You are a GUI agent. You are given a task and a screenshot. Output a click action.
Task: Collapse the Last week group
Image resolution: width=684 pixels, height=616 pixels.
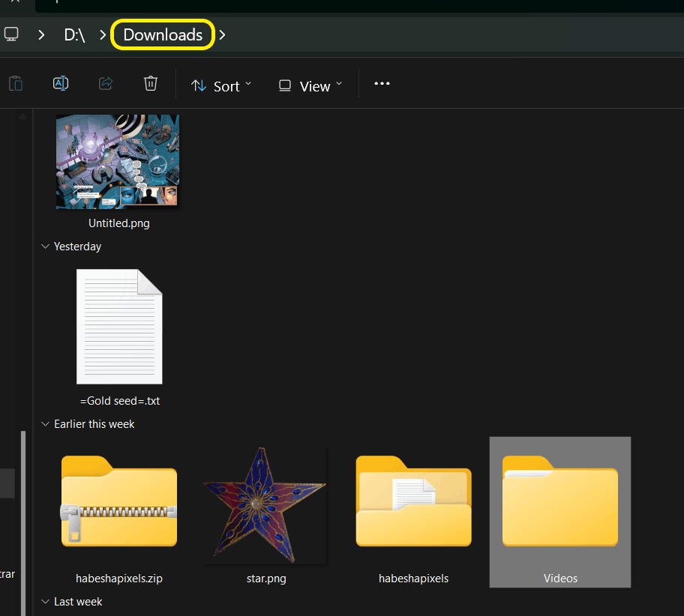[45, 602]
